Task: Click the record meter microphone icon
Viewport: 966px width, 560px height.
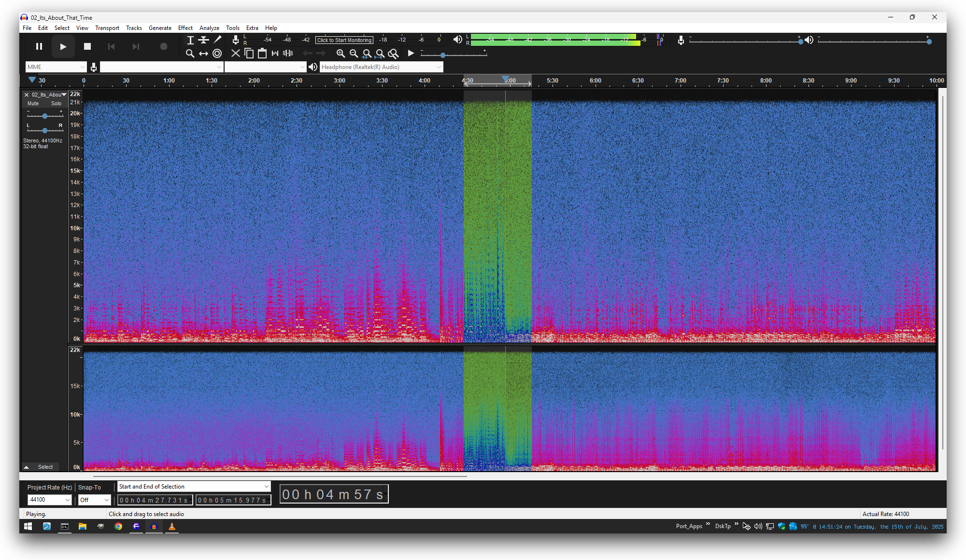Action: 235,40
